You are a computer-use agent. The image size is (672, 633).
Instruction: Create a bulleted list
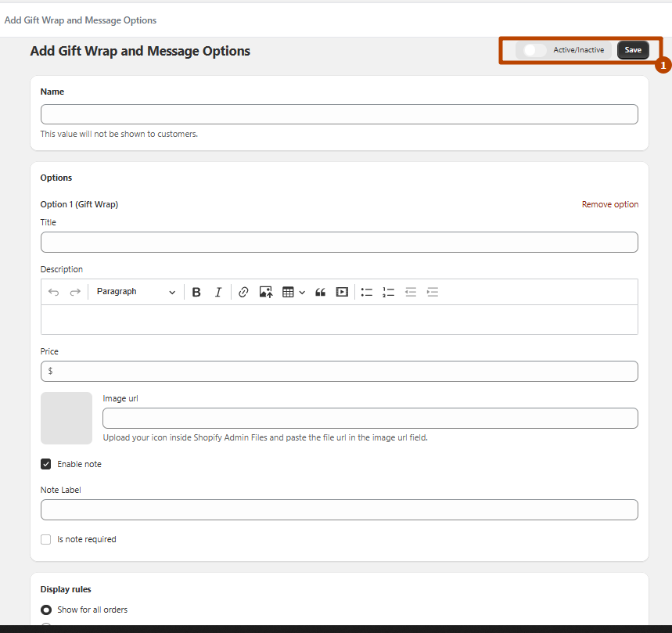click(366, 292)
